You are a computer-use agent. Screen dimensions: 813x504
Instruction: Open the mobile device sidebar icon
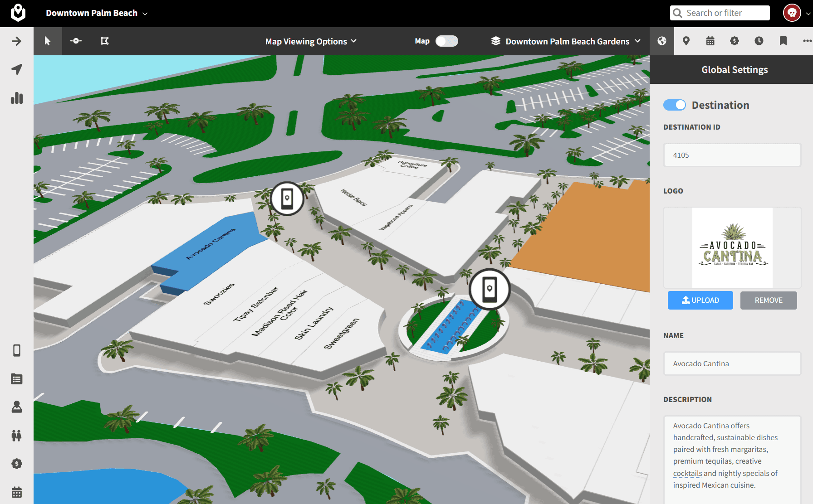pos(16,350)
